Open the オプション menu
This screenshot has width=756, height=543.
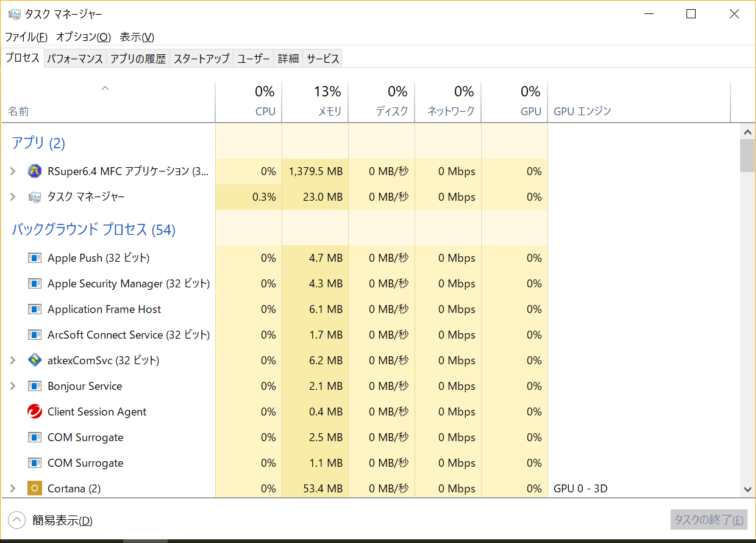[x=84, y=37]
